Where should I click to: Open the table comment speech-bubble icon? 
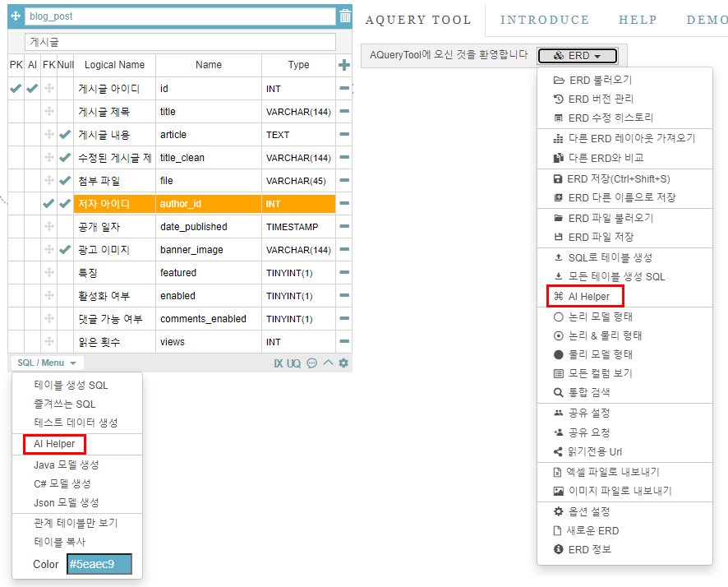coord(312,363)
